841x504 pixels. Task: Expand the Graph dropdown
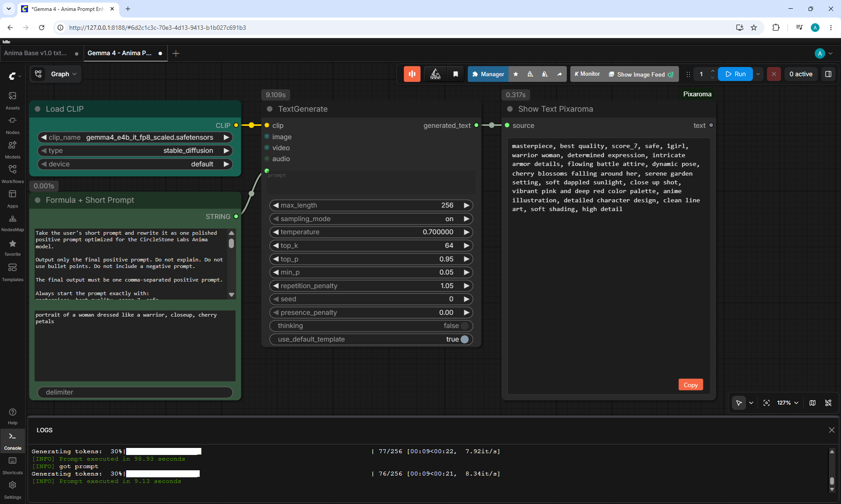(x=64, y=74)
